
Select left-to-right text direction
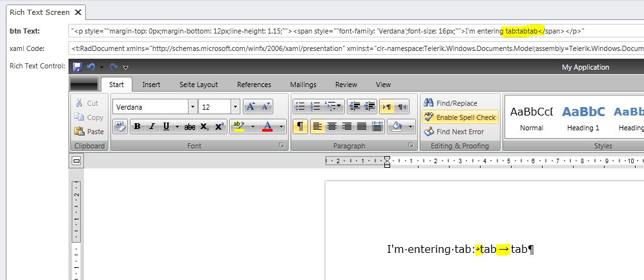click(386, 107)
